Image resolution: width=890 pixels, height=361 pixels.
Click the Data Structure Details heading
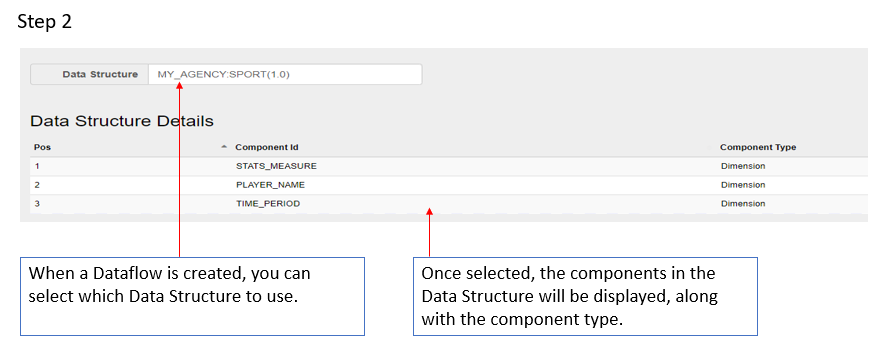click(x=121, y=121)
